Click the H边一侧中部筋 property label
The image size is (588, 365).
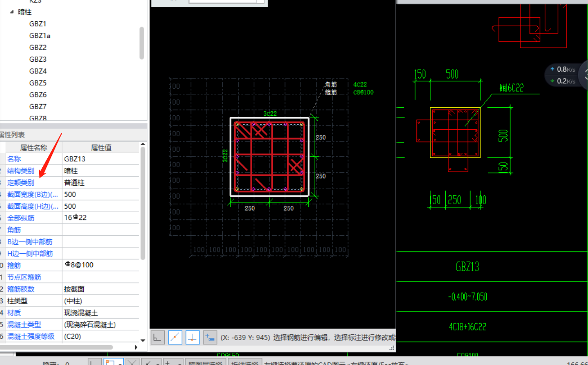30,253
